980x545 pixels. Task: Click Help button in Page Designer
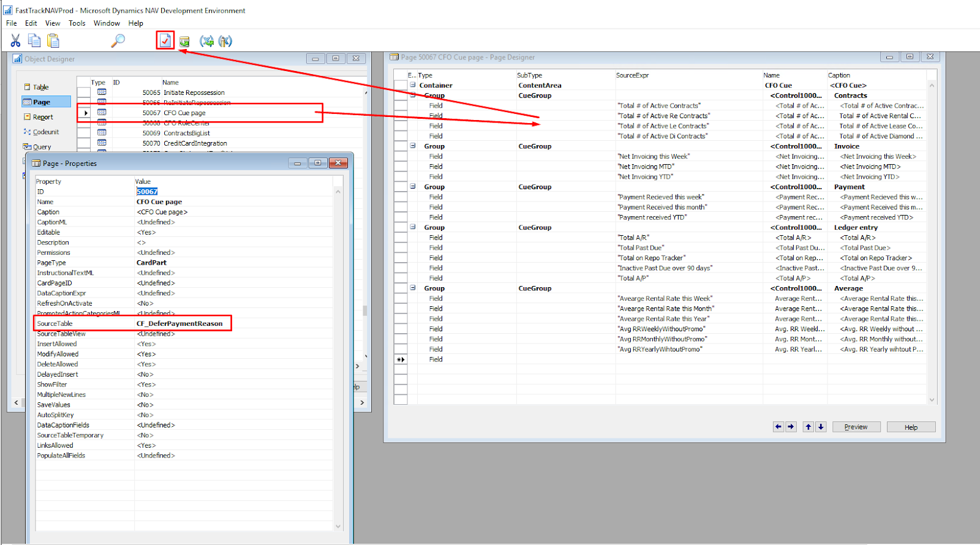pos(911,427)
